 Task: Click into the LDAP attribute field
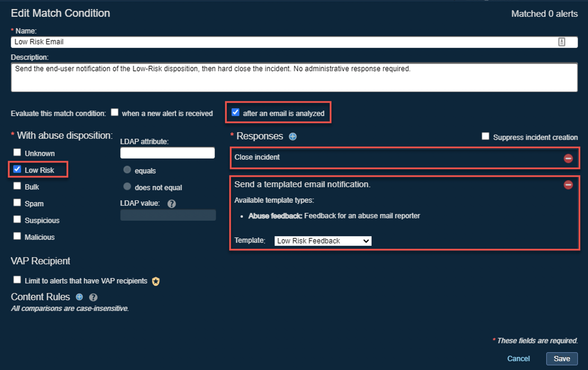coord(167,153)
